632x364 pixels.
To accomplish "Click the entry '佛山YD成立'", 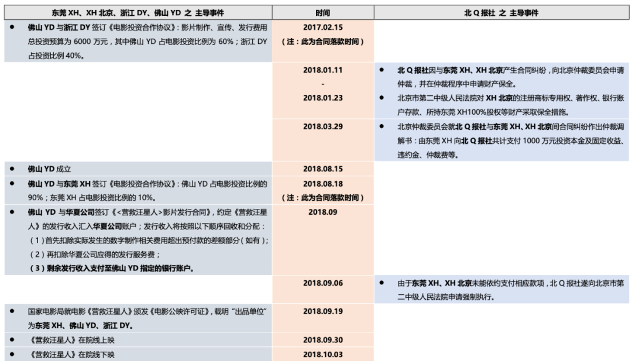I will click(x=49, y=169).
